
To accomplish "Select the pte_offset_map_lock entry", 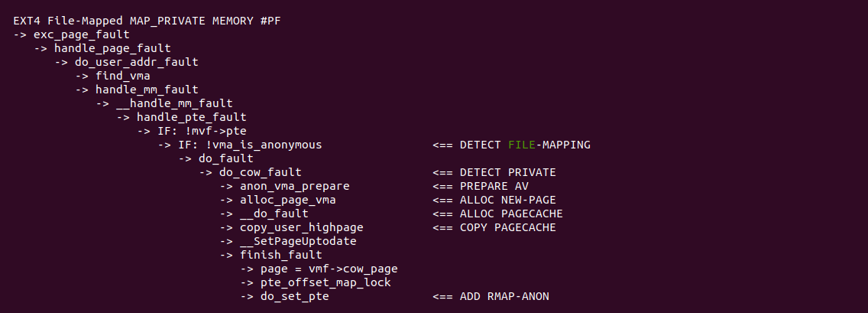I will (x=325, y=282).
